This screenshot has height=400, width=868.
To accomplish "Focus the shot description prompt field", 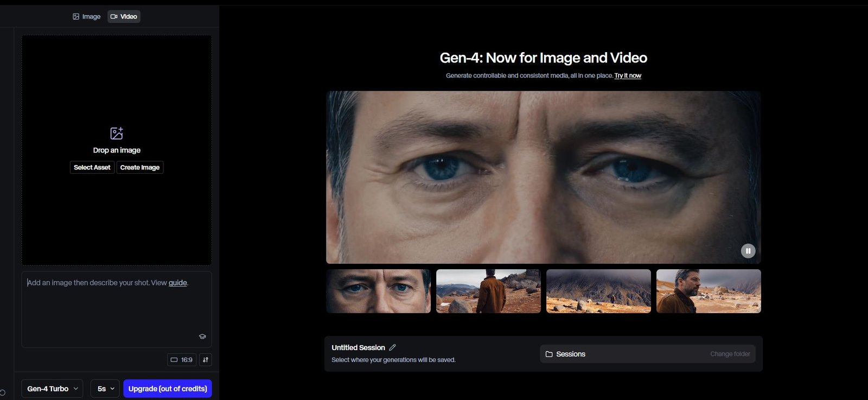I will [x=117, y=309].
